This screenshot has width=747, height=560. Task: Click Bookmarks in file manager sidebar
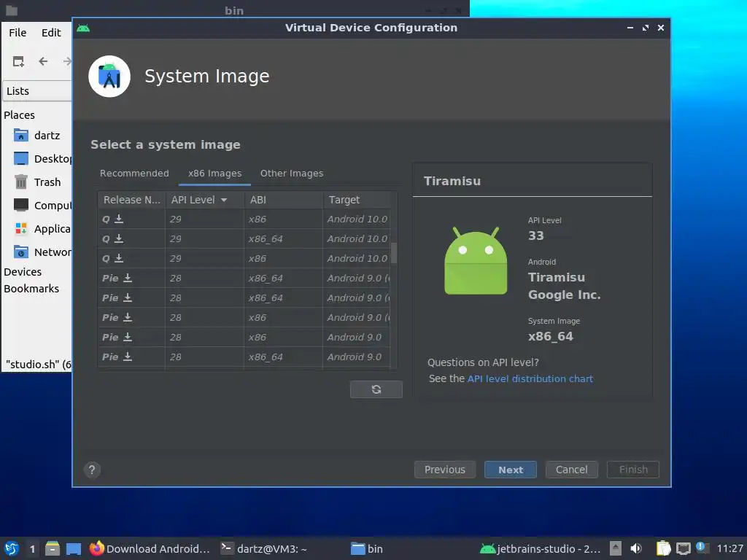pyautogui.click(x=31, y=289)
